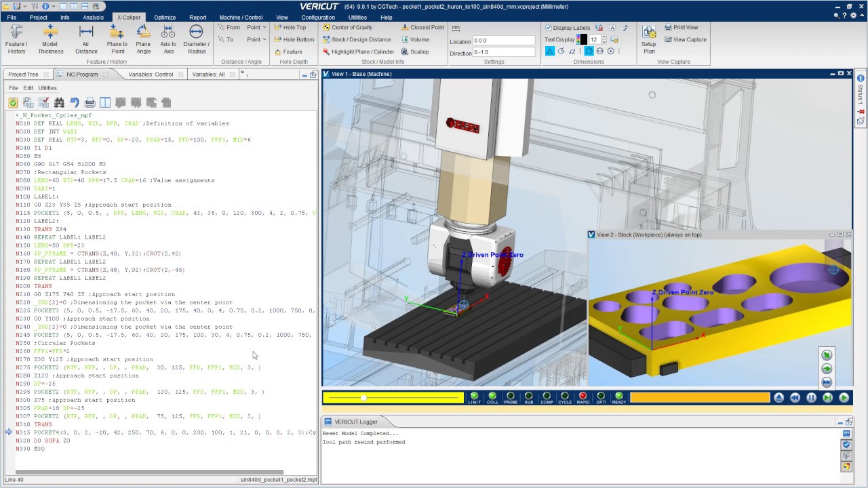
Task: Select the Diameter / Radius tool
Action: 196,39
